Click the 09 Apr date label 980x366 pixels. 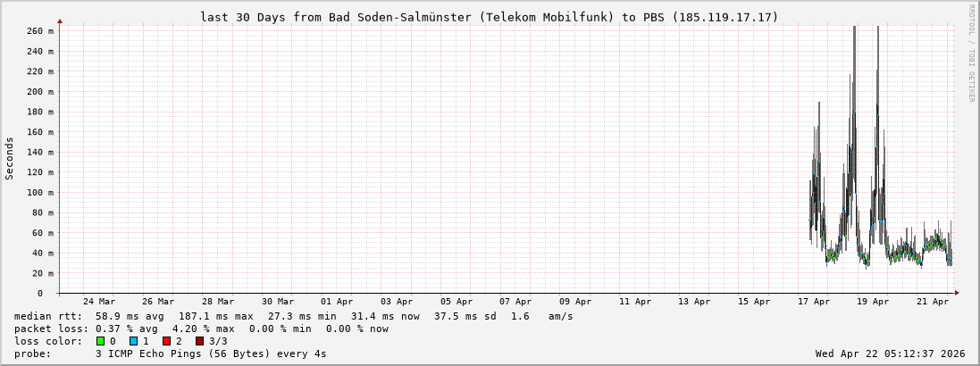[x=575, y=302]
